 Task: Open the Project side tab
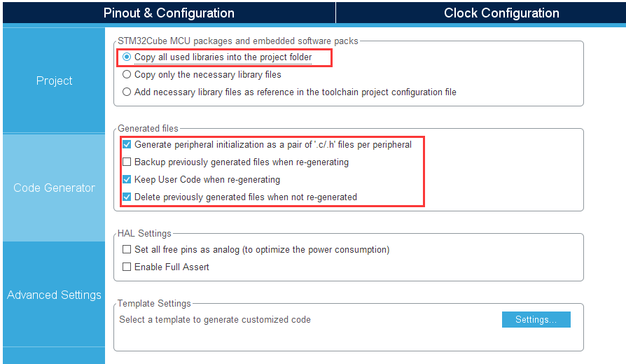(54, 80)
